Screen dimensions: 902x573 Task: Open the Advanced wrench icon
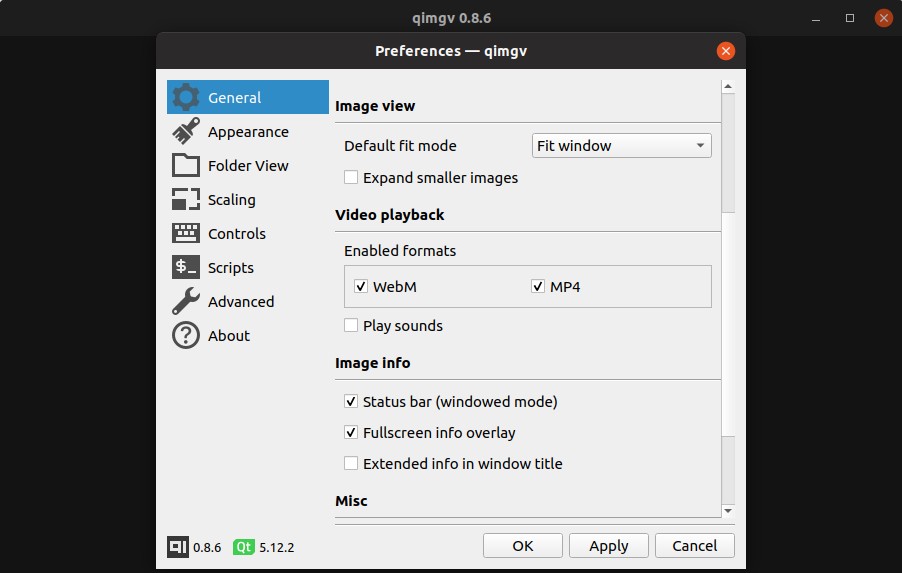(186, 301)
